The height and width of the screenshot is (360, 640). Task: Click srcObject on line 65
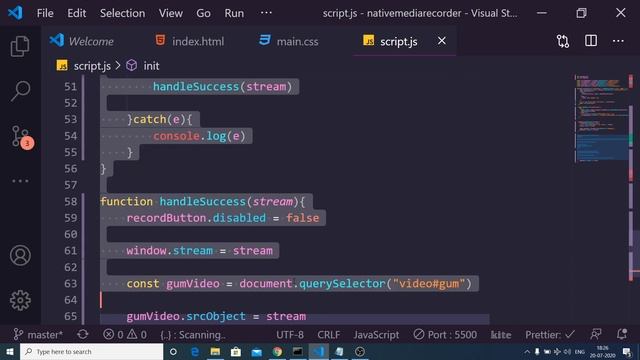click(x=216, y=316)
